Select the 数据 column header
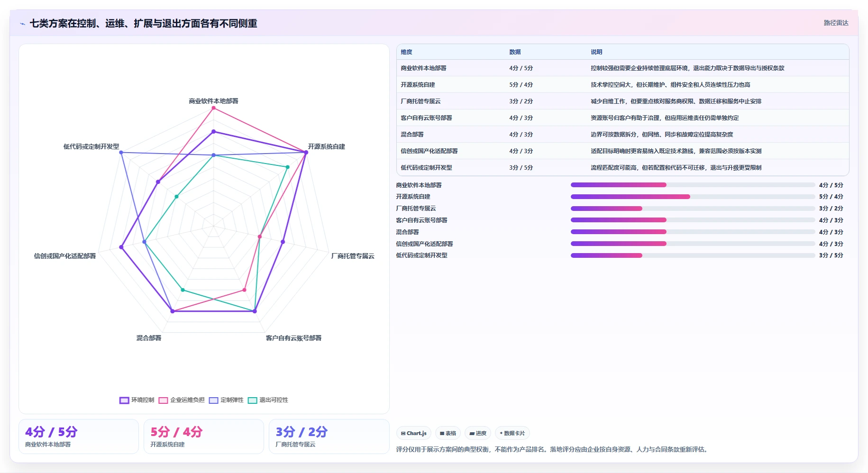Image resolution: width=868 pixels, height=473 pixels. pyautogui.click(x=515, y=52)
